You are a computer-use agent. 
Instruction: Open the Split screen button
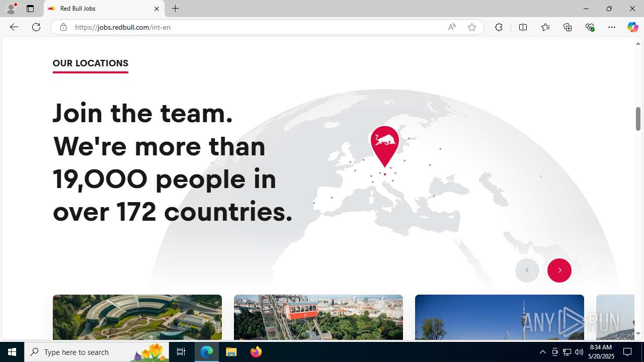[x=523, y=27]
